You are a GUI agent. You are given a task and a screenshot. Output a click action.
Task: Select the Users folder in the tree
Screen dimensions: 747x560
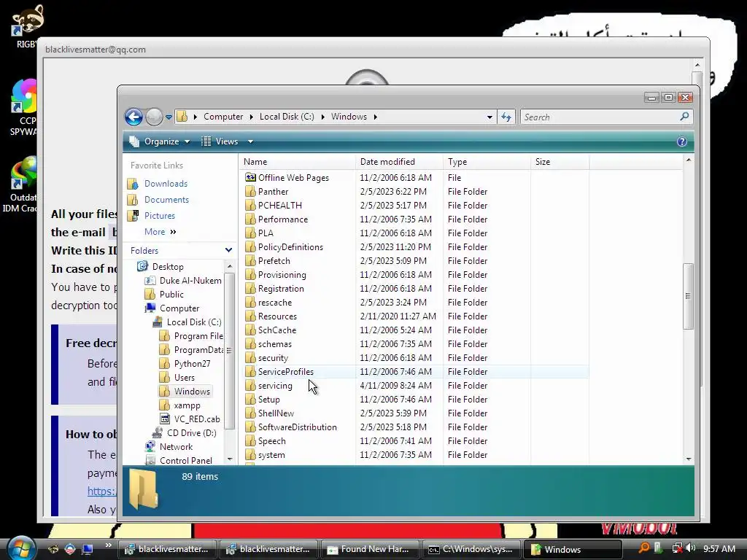coord(185,378)
